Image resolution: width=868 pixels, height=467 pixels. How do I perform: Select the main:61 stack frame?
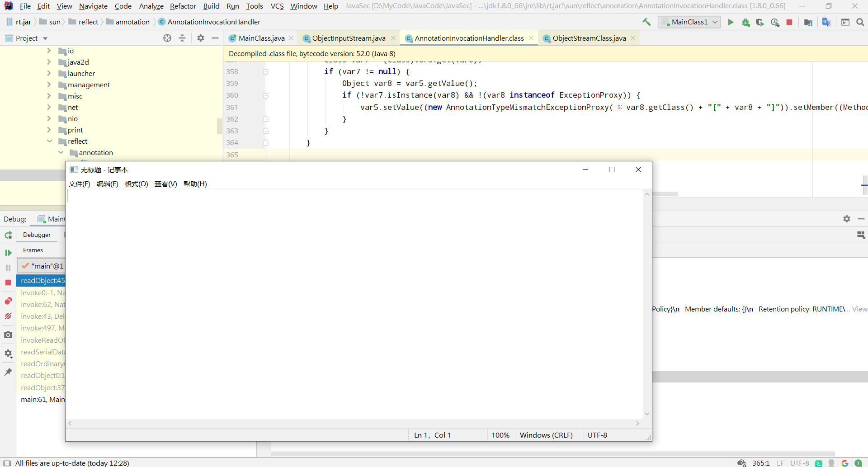(42, 400)
